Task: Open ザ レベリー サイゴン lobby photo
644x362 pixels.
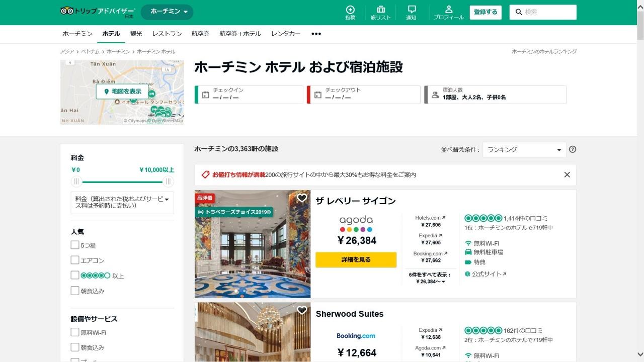Action: point(253,244)
